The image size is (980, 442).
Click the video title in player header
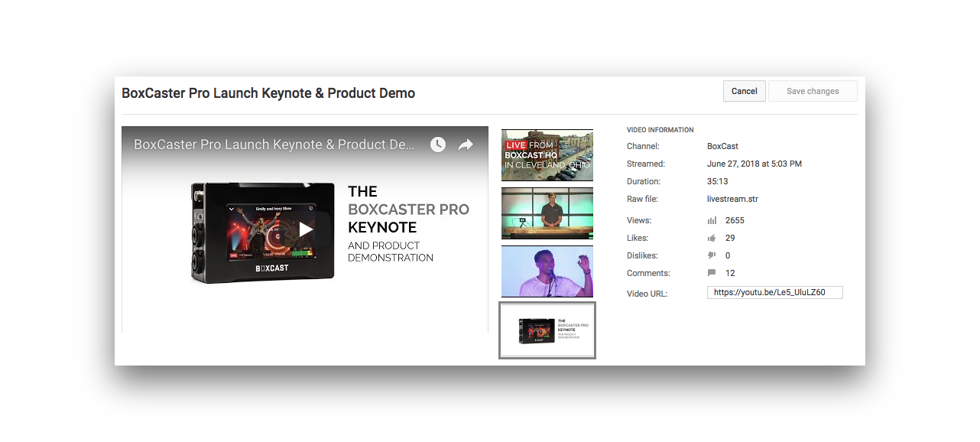click(x=274, y=145)
